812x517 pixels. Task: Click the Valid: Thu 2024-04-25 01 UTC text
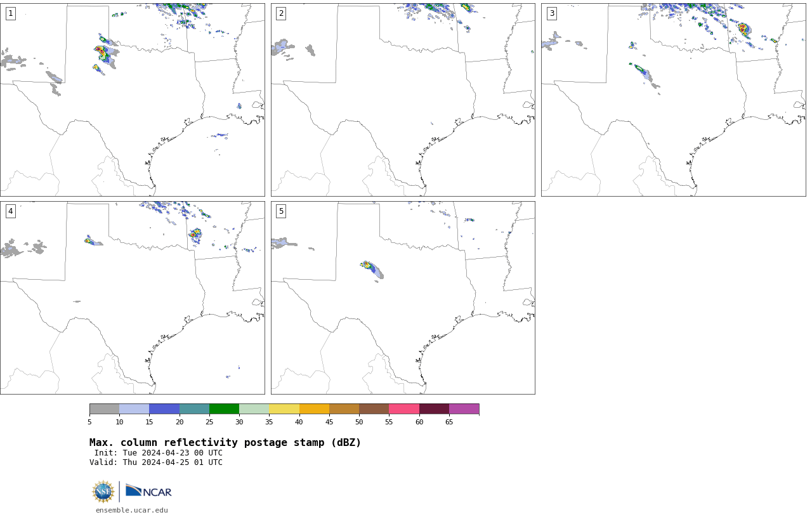coord(156,462)
